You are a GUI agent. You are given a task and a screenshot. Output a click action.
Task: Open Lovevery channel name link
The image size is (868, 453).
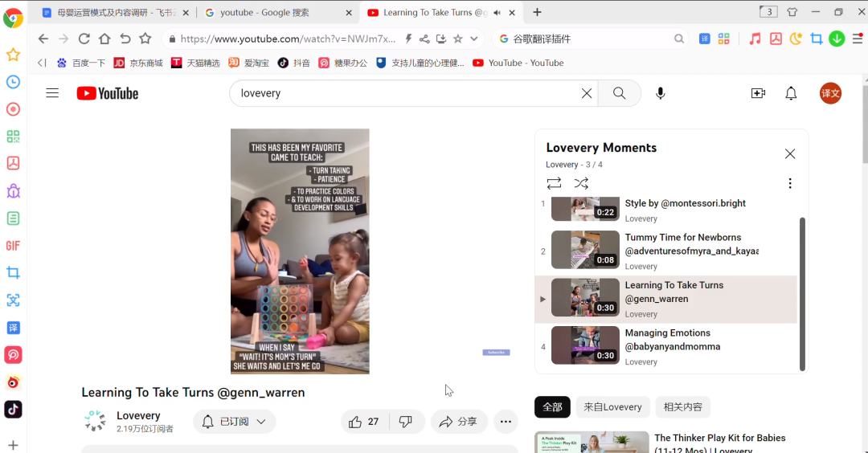(x=138, y=415)
